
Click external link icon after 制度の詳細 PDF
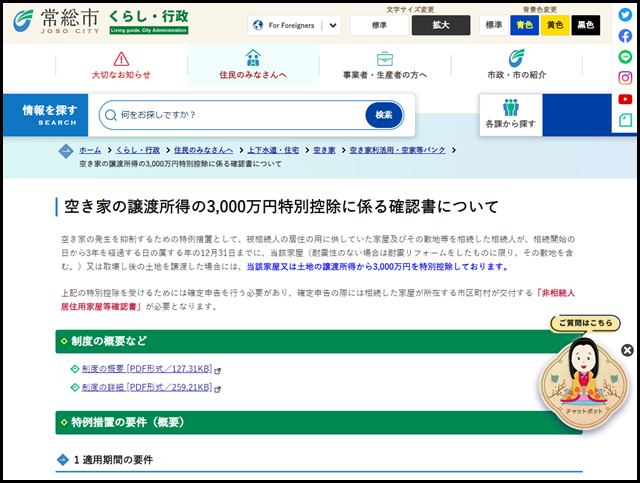pyautogui.click(x=218, y=389)
